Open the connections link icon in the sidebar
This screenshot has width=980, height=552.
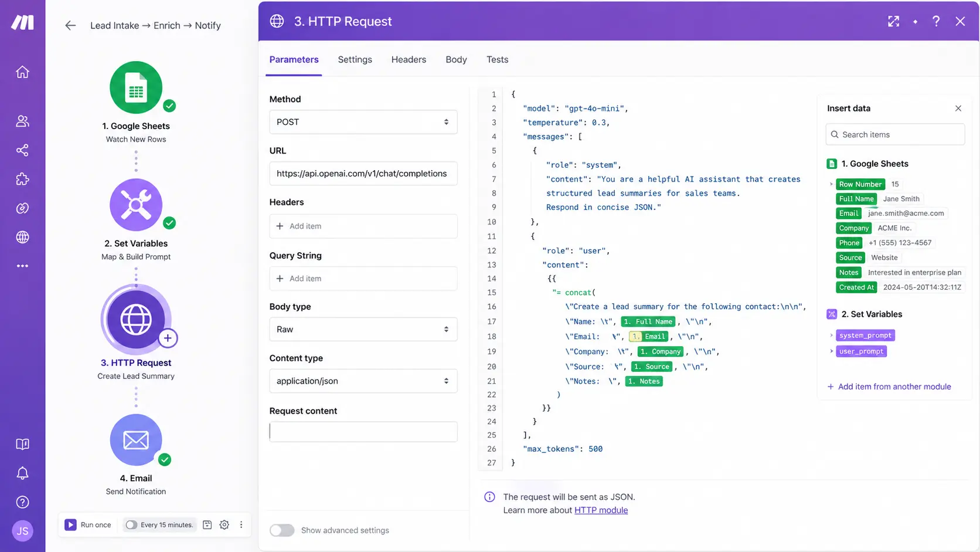point(22,208)
